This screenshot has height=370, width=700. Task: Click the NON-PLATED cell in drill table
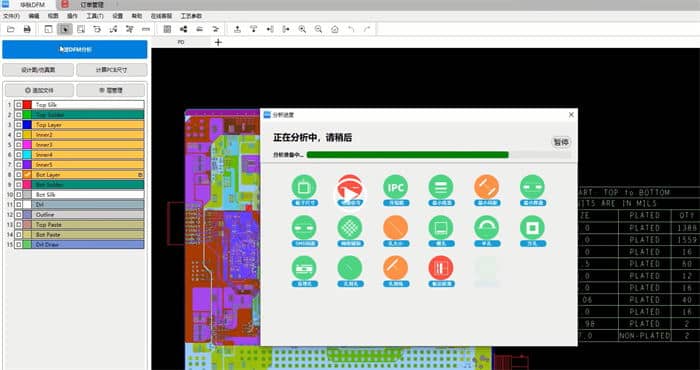tap(644, 335)
